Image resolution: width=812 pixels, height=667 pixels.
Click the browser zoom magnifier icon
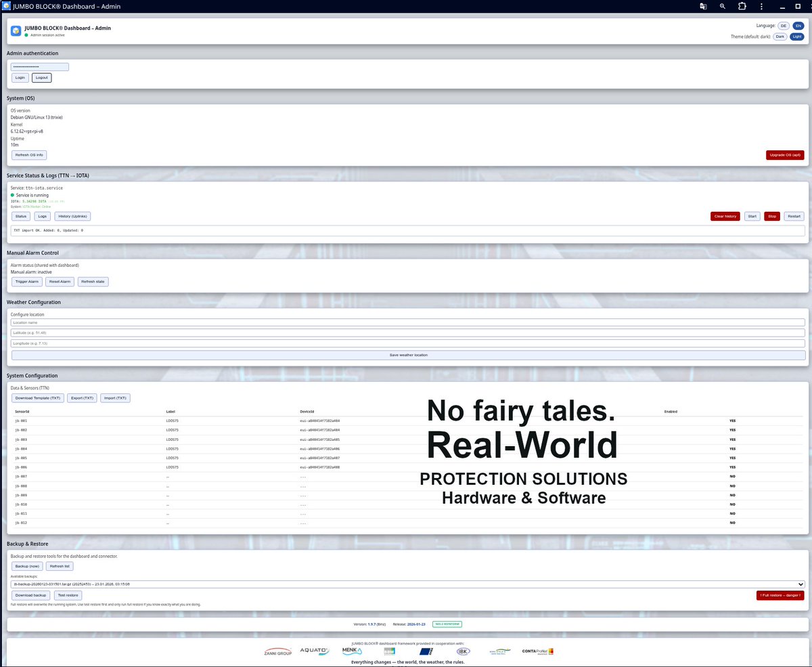(723, 6)
